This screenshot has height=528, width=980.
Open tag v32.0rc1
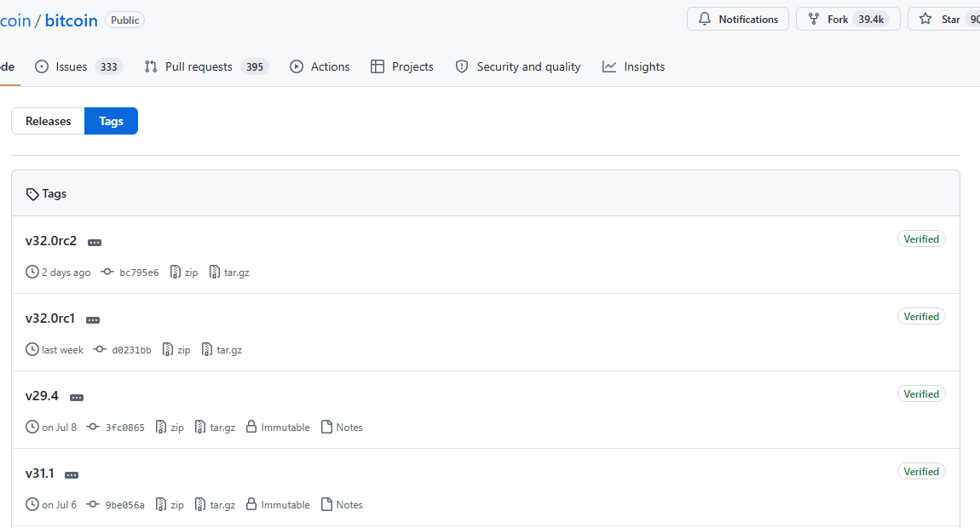[x=50, y=318]
